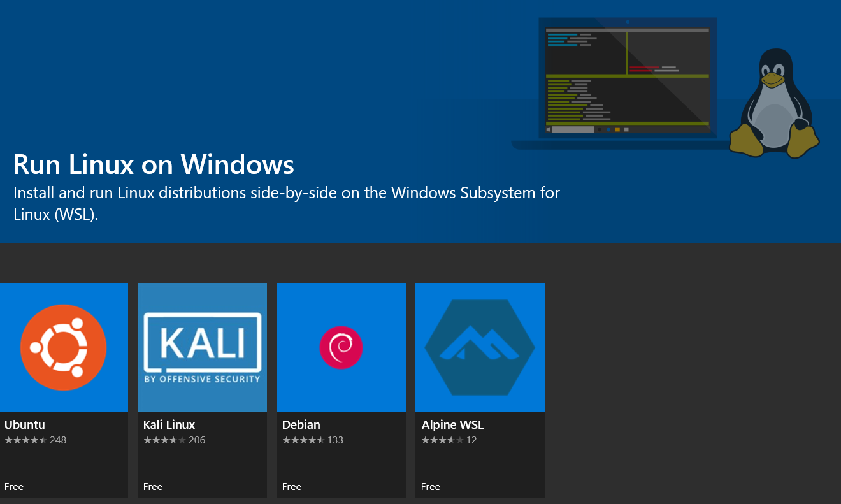Click the Alpine WSL hexagon mountain logo
The height and width of the screenshot is (504, 841).
click(480, 347)
